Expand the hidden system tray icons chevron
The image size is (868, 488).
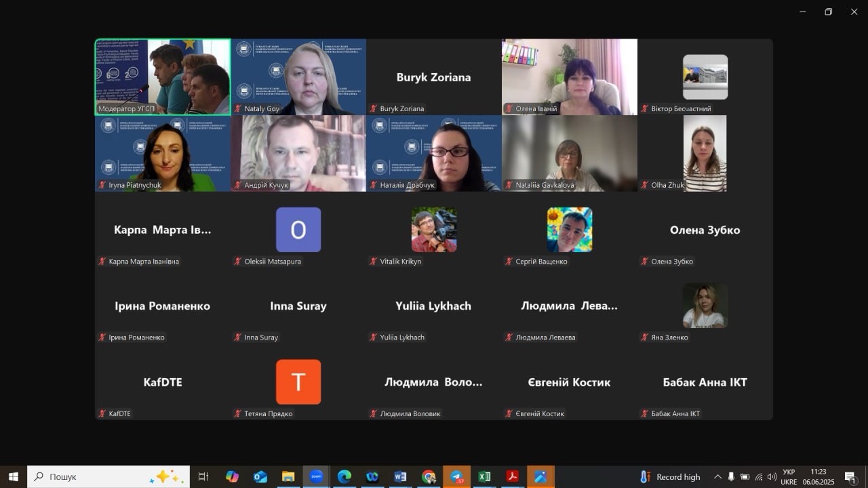point(717,476)
